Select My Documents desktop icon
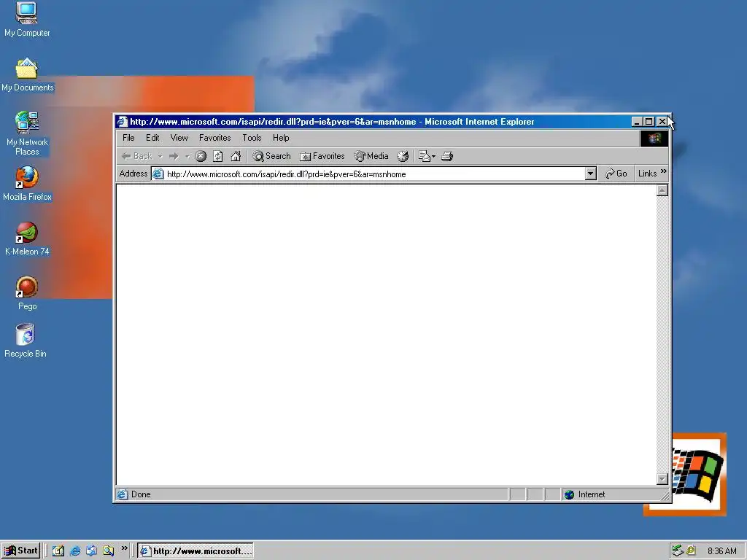The image size is (747, 560). (x=27, y=75)
